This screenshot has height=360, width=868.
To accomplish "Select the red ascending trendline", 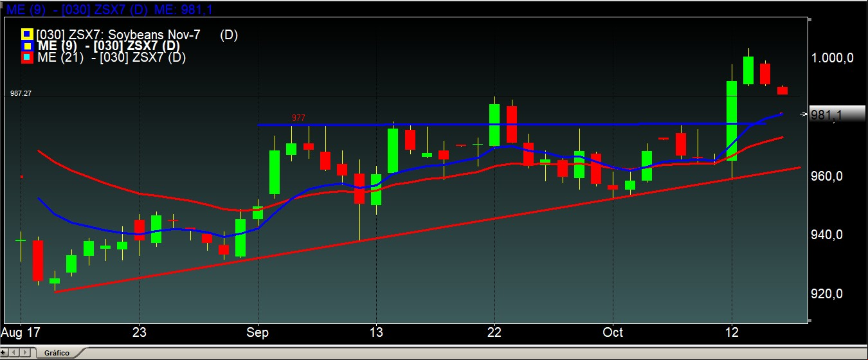I will [428, 230].
